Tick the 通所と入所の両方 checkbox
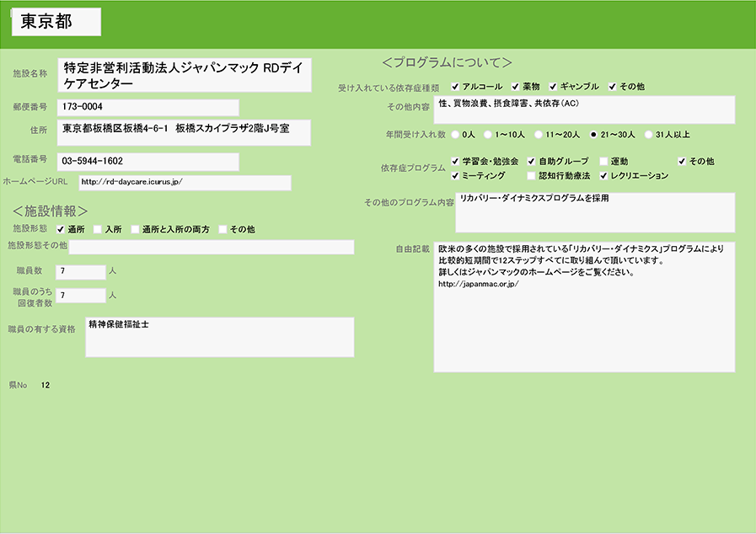 (135, 229)
